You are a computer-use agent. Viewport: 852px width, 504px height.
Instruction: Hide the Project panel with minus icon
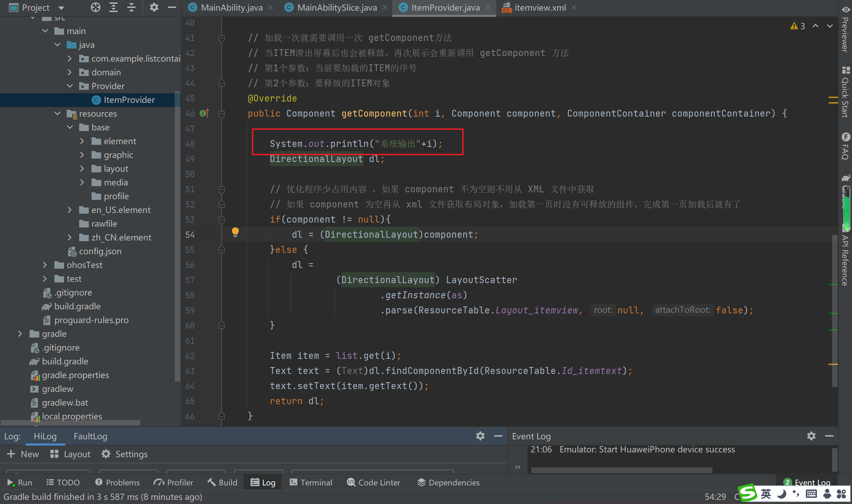click(x=172, y=7)
